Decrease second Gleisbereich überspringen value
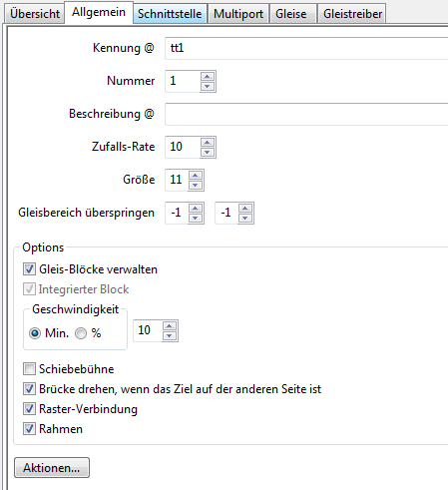The width and height of the screenshot is (448, 490). pos(245,218)
